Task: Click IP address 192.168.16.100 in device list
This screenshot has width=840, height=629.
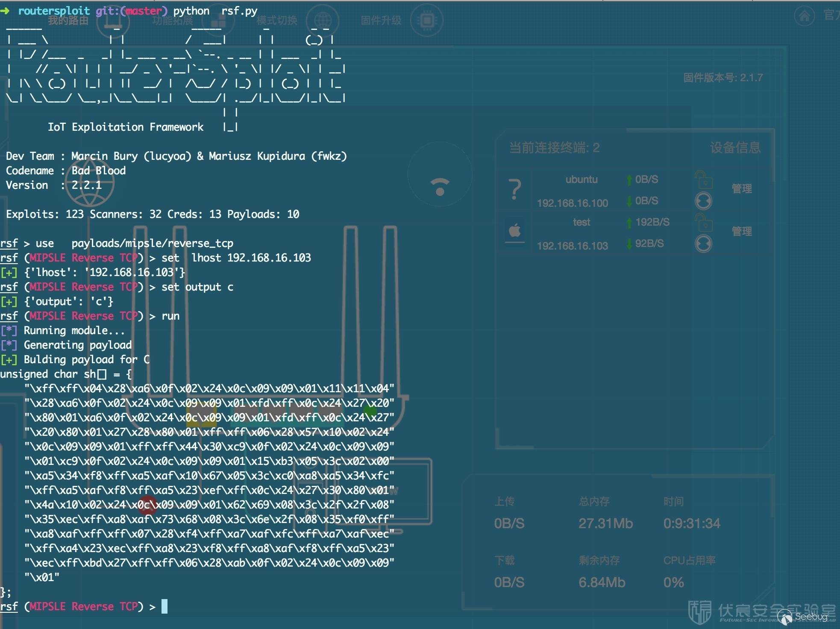Action: pos(573,203)
